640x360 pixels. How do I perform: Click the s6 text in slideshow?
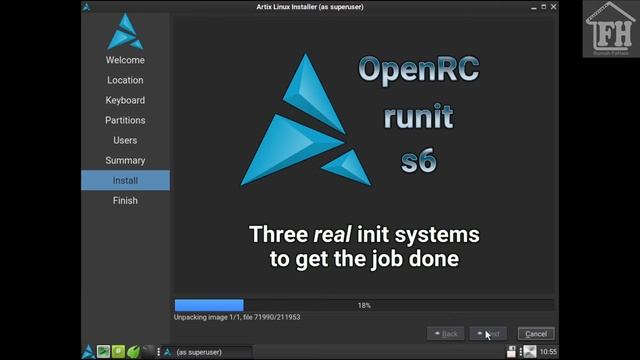[418, 161]
